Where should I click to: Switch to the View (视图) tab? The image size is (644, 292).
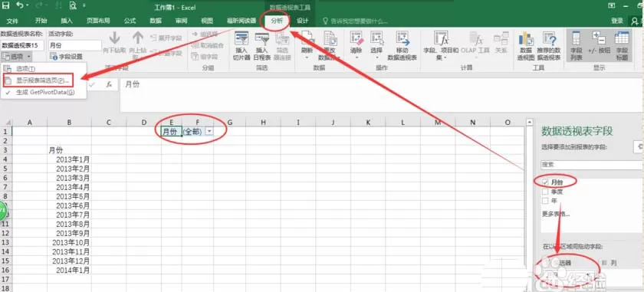[x=206, y=21]
